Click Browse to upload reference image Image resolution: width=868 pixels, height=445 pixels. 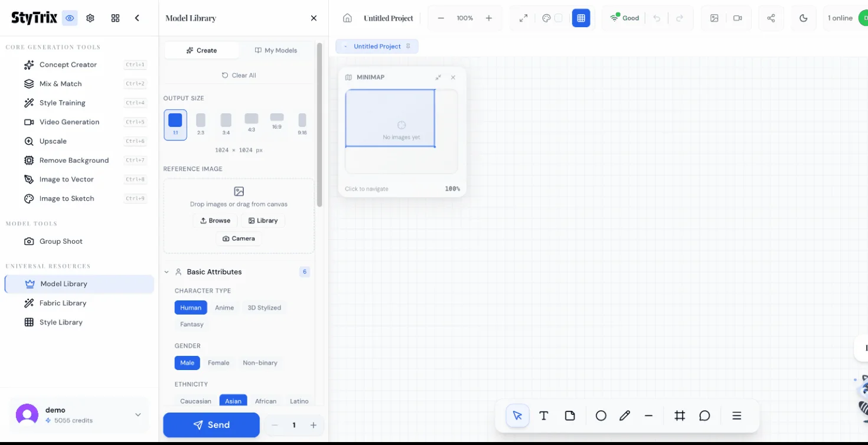coord(215,221)
